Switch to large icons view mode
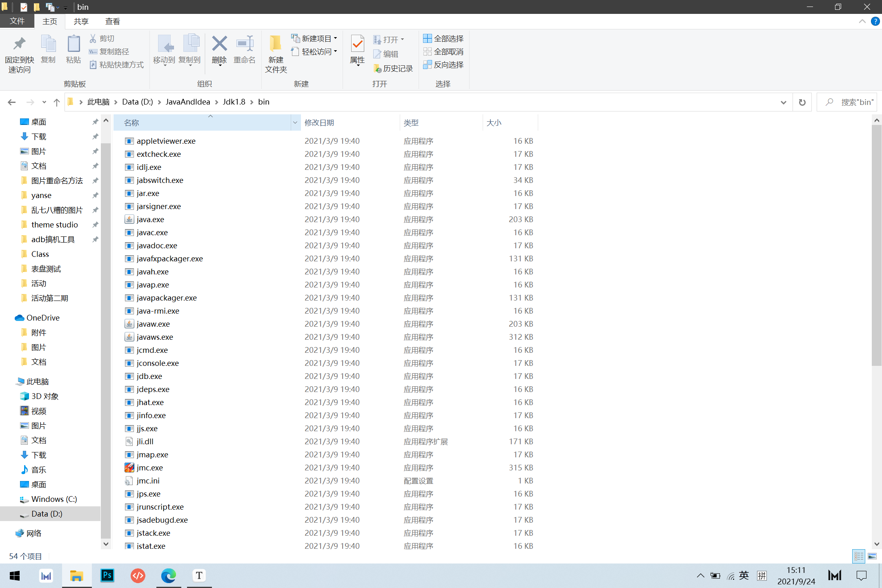 pyautogui.click(x=872, y=556)
